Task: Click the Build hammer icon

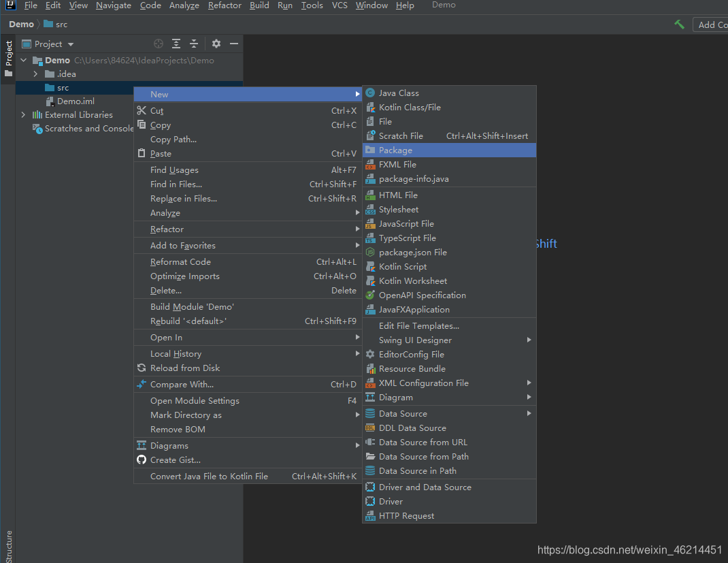Action: 679,24
